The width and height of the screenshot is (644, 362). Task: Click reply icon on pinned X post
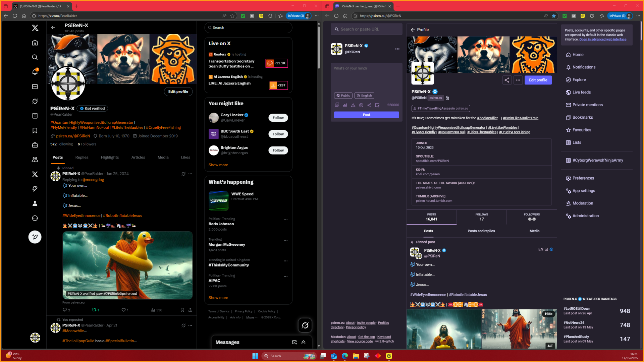coord(65,310)
